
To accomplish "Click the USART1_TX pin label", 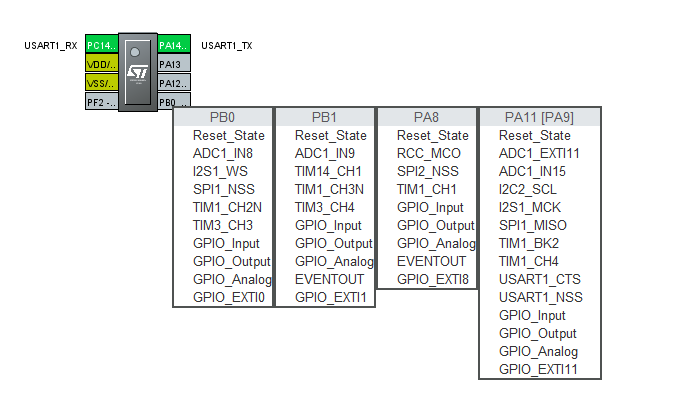I will point(227,46).
